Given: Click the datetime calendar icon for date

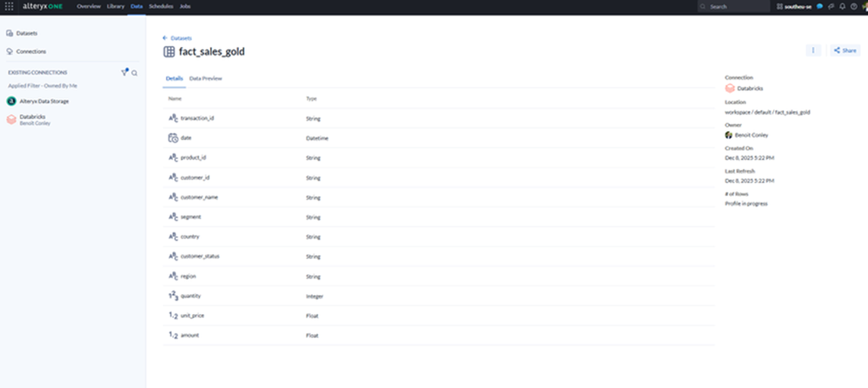Looking at the screenshot, I should (173, 138).
